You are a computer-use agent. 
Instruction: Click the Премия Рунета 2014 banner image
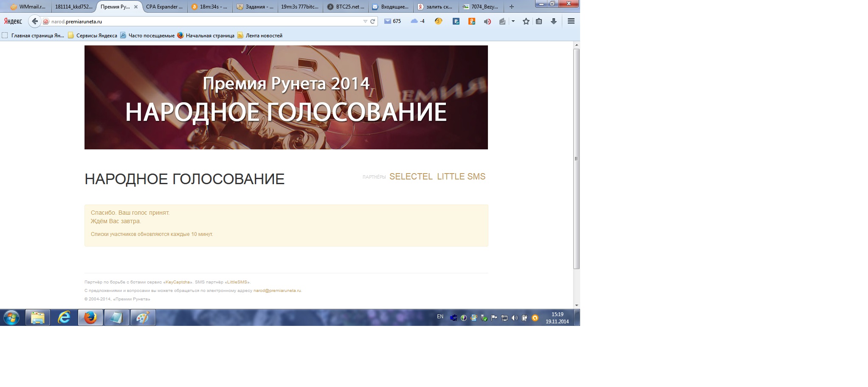click(286, 97)
